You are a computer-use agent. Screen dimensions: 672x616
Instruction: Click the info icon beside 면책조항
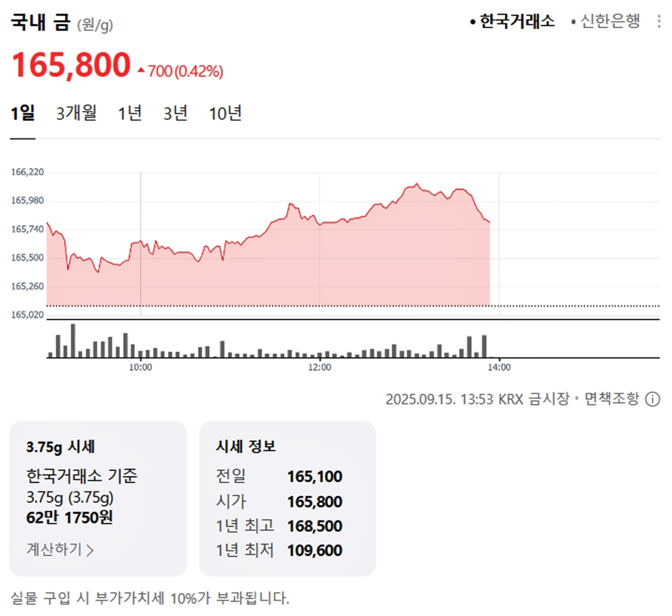point(653,399)
